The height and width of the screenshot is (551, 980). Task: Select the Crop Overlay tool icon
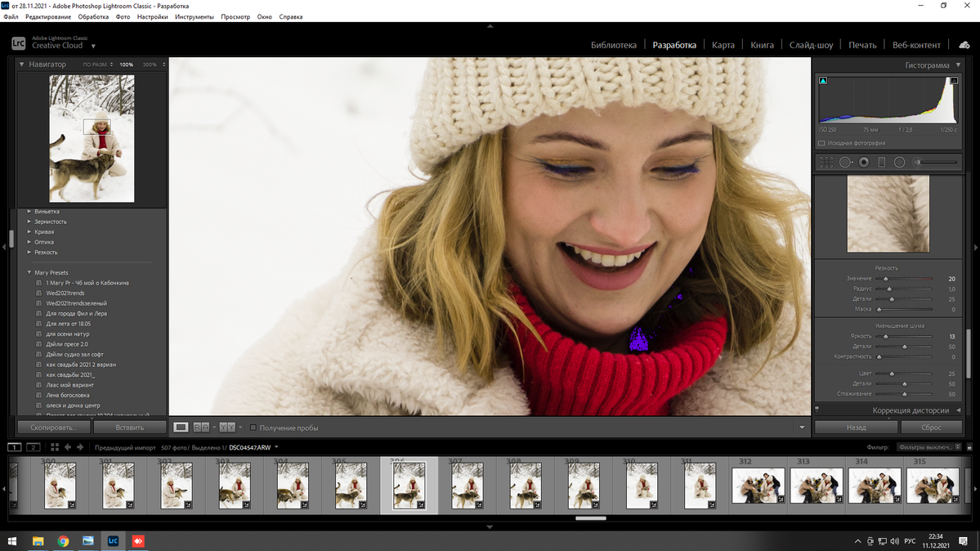tap(826, 163)
